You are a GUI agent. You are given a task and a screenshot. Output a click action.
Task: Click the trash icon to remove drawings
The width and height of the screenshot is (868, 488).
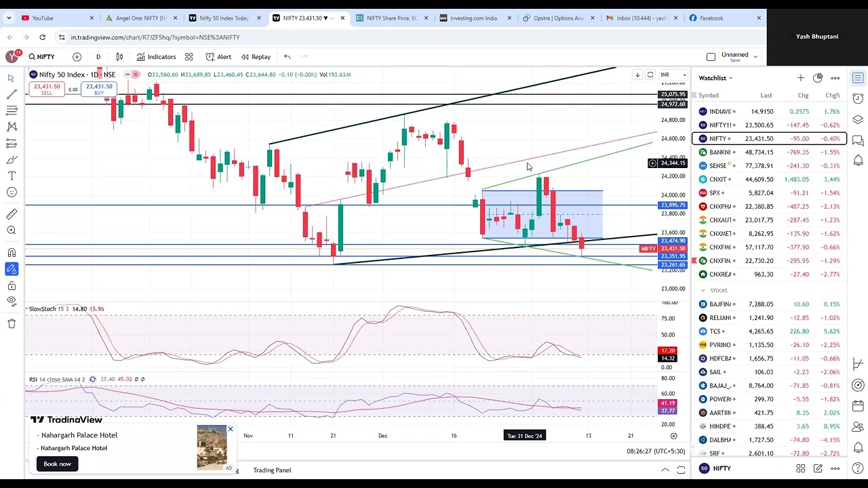coord(12,323)
